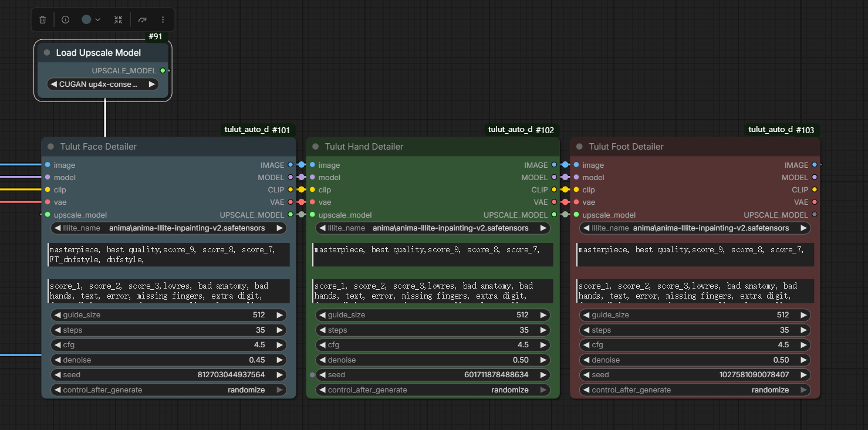Bypass the selected node with the curved arrow icon

point(142,19)
